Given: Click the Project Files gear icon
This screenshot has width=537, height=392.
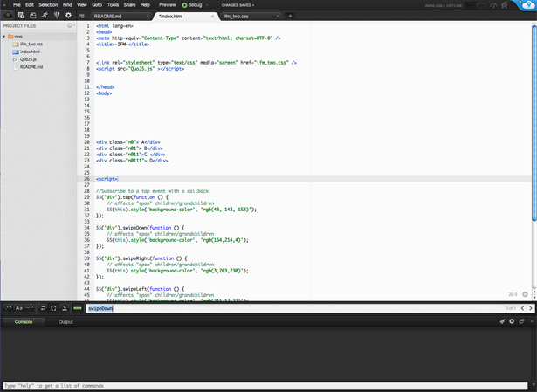Looking at the screenshot, I should tap(71, 26).
